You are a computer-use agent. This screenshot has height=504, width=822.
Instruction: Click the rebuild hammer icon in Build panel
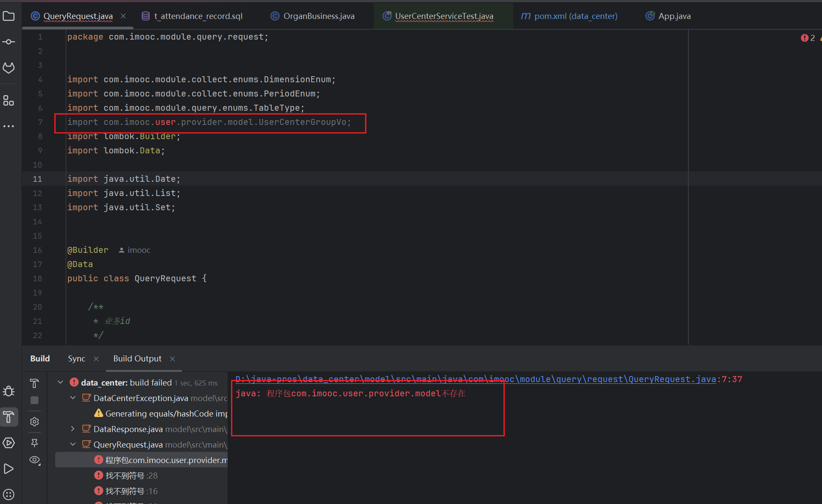pos(34,383)
